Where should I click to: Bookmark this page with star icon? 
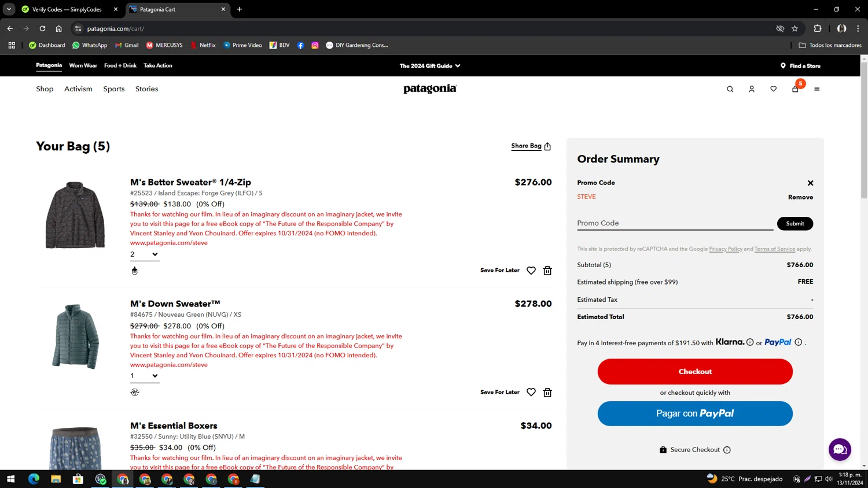pos(795,28)
